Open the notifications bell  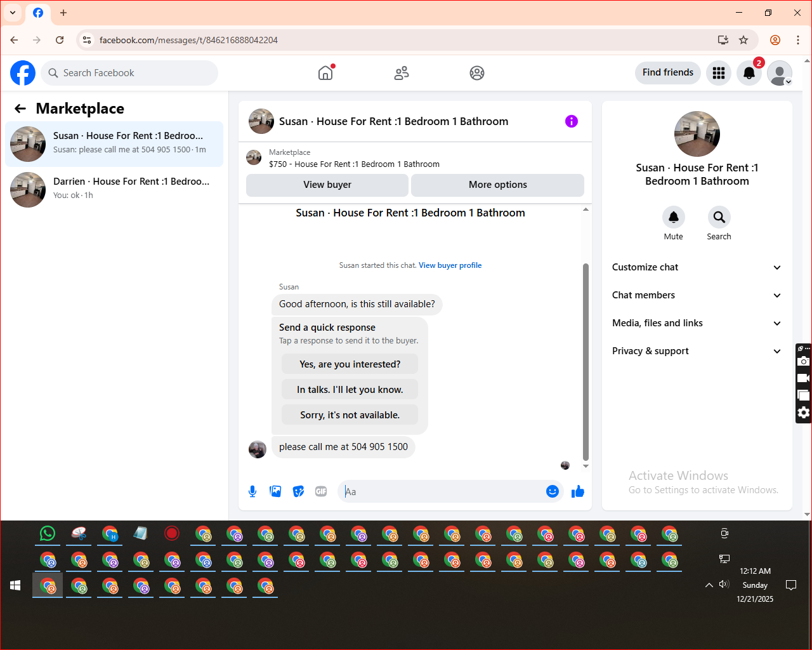[749, 73]
